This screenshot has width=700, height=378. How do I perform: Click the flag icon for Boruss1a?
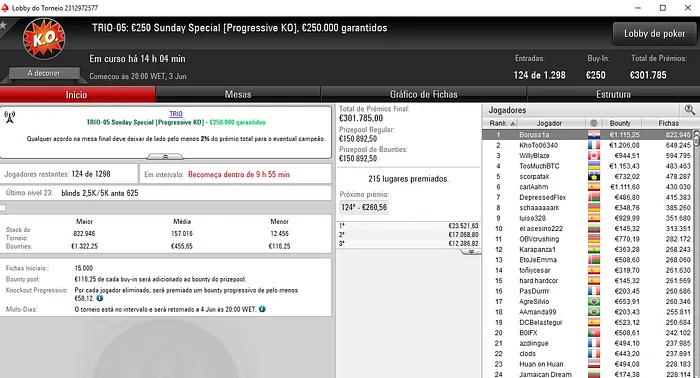click(594, 135)
